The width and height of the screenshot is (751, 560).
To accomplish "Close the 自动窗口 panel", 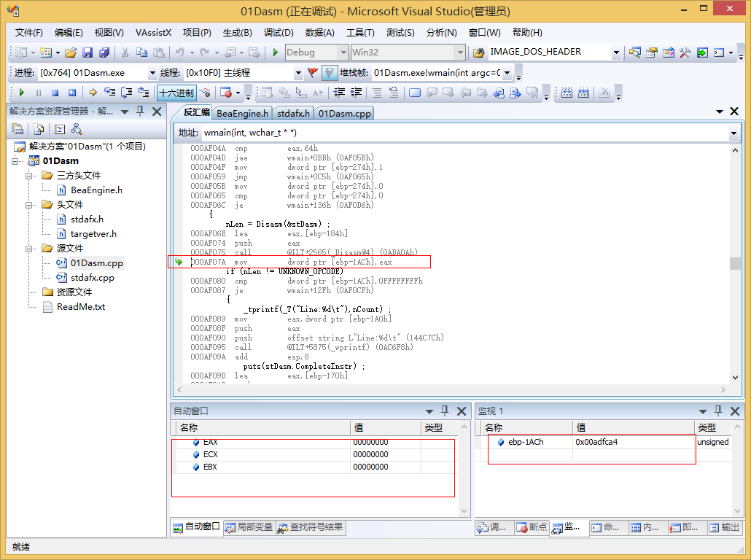I will pos(462,411).
